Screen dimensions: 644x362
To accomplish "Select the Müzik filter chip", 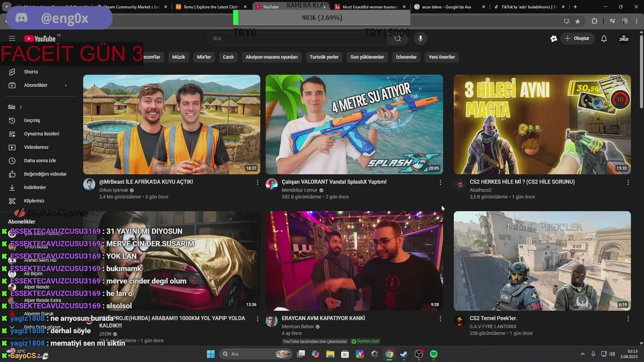I will [179, 57].
